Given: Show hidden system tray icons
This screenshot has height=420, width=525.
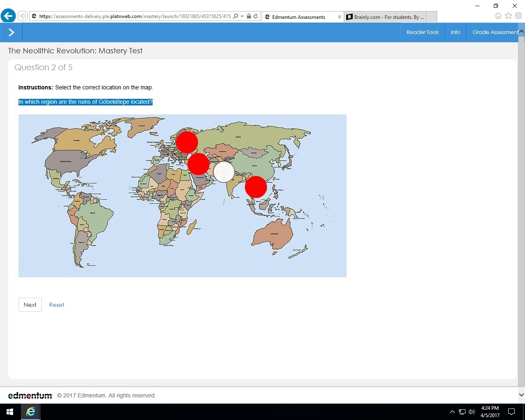Looking at the screenshot, I should [x=452, y=412].
